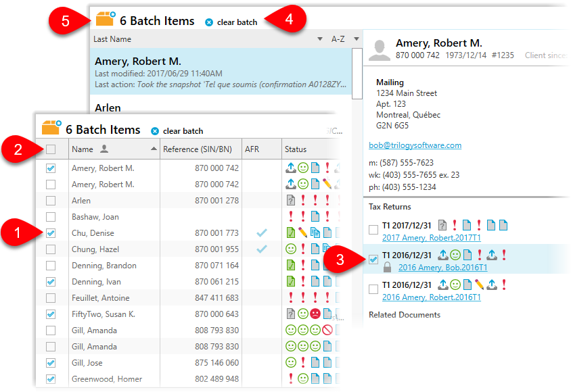This screenshot has width=571, height=392.
Task: Click the clear batch X icon in the front list window
Action: coord(155,131)
